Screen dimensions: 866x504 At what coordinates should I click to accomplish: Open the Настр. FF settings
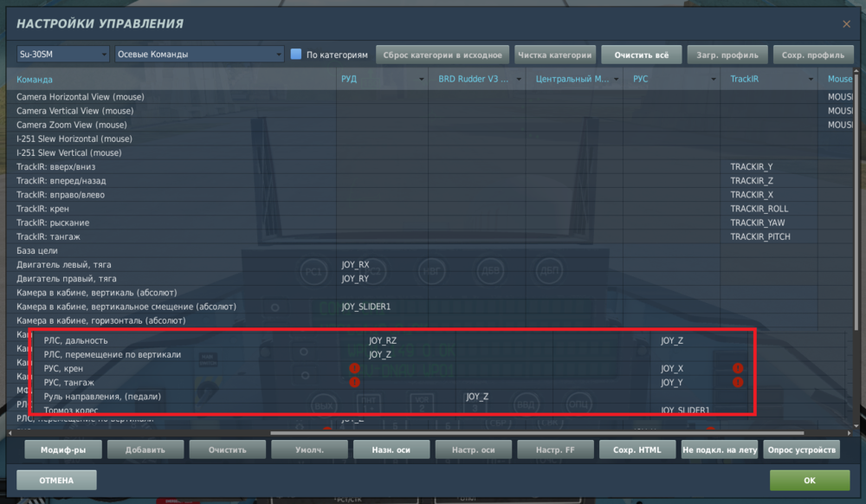click(555, 450)
